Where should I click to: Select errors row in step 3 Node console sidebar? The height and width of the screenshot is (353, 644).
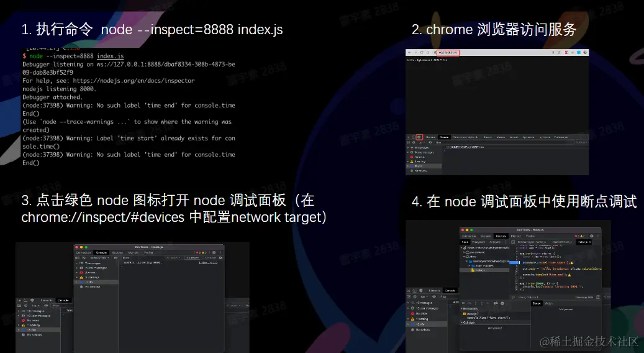(x=96, y=273)
